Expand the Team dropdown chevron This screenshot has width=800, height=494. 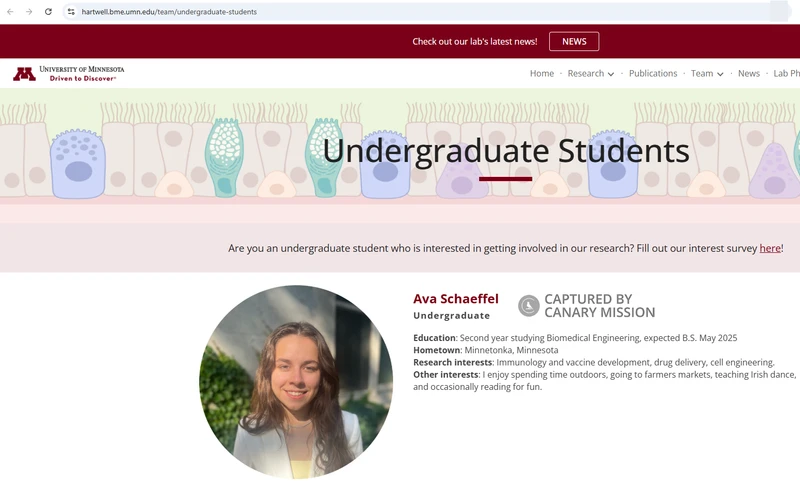pyautogui.click(x=720, y=74)
